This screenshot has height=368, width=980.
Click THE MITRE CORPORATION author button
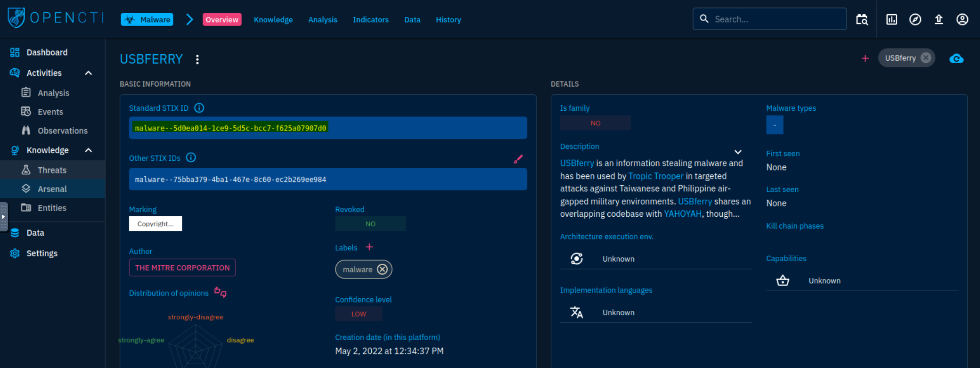coord(182,268)
